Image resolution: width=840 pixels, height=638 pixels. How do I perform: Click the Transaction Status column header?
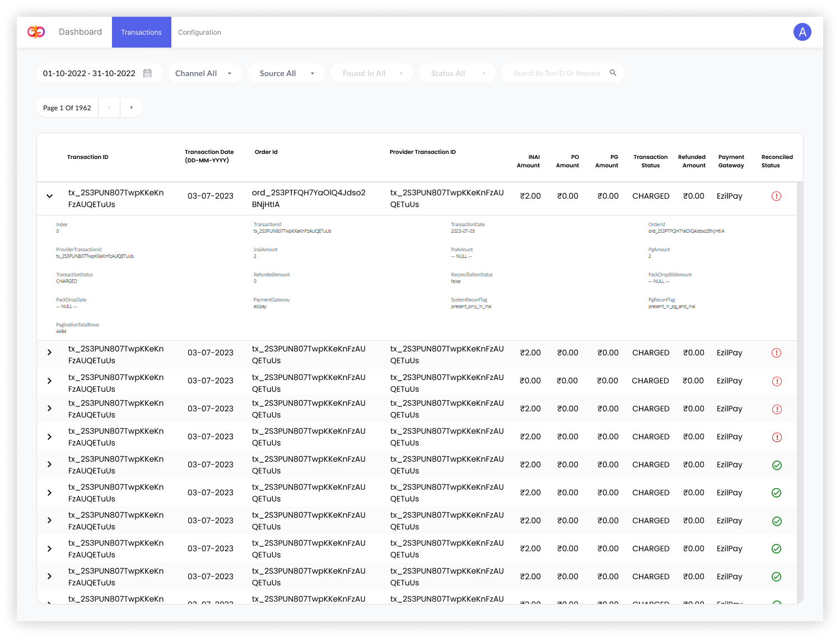click(651, 161)
